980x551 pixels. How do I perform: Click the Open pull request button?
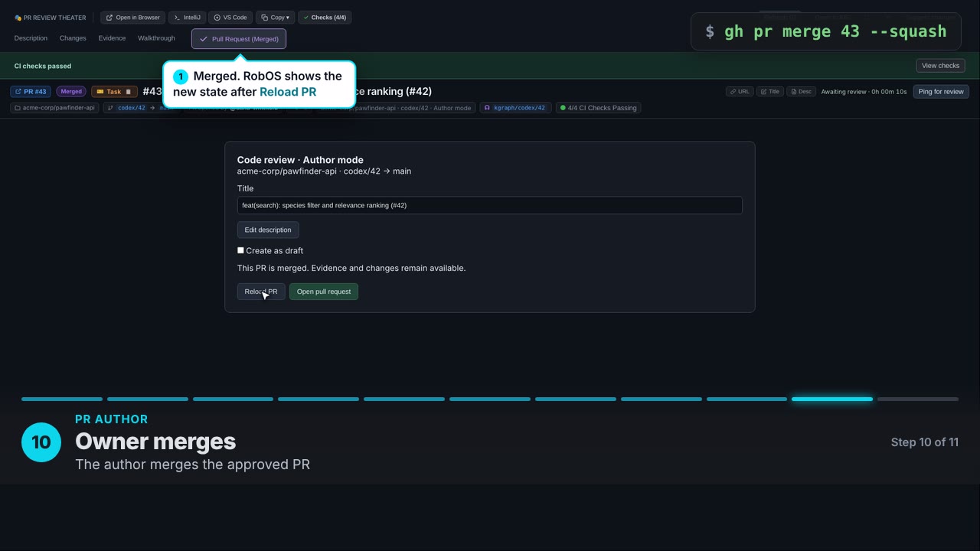pyautogui.click(x=324, y=292)
